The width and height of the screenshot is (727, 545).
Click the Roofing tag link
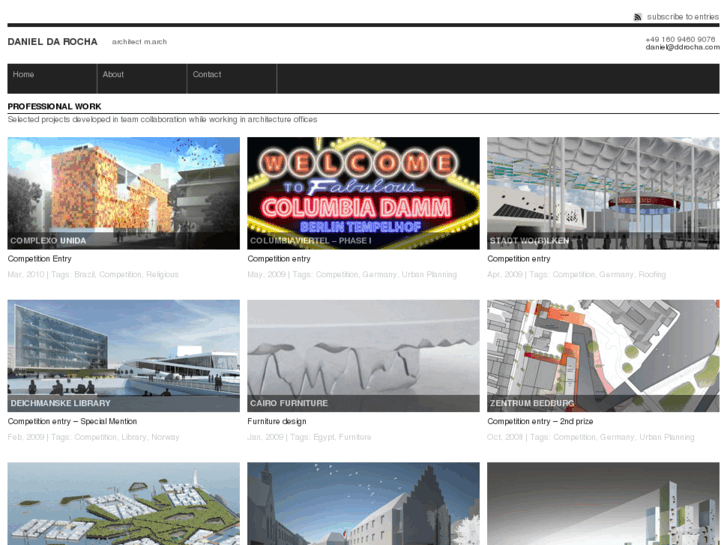pyautogui.click(x=652, y=275)
